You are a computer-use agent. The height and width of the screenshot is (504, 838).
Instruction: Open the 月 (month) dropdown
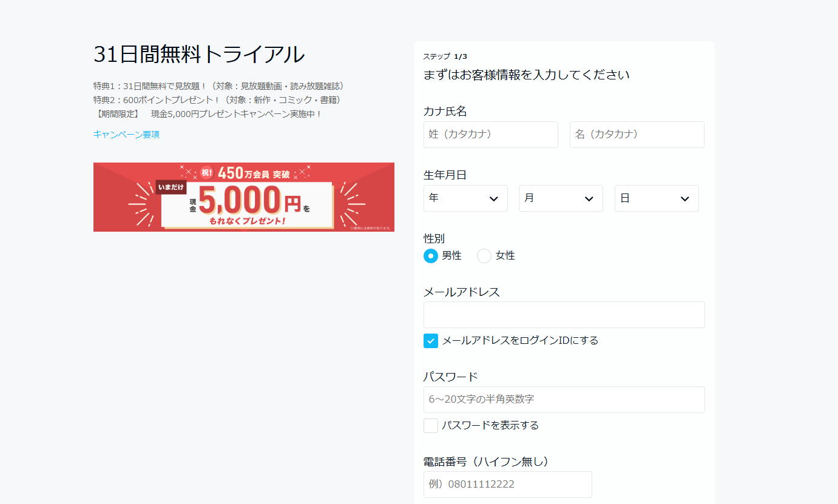[x=560, y=198]
